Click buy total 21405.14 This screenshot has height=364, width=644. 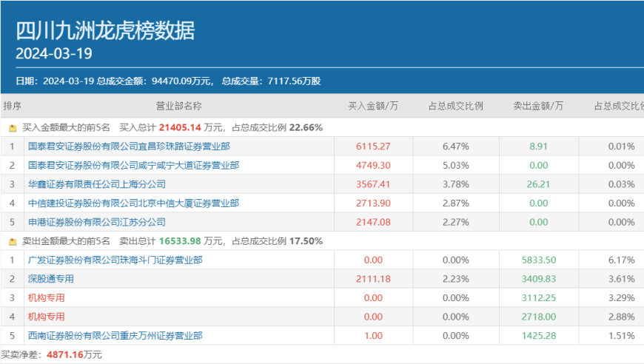(180, 128)
